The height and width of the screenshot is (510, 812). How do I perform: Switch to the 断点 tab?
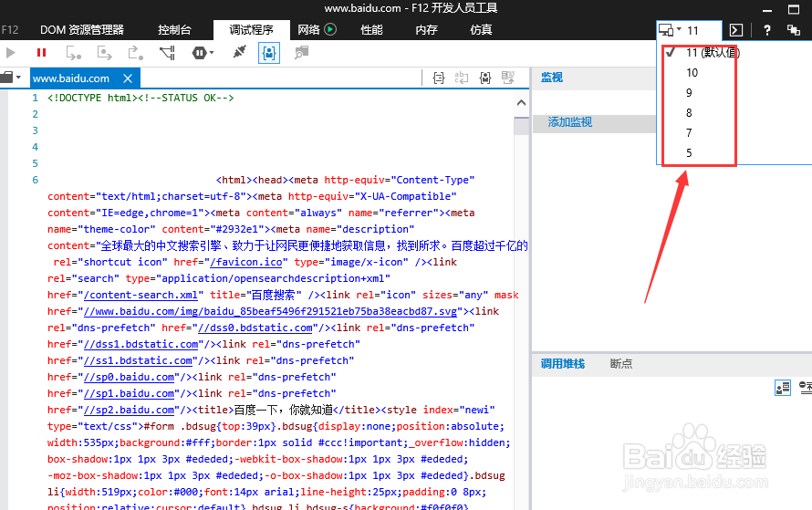[621, 363]
